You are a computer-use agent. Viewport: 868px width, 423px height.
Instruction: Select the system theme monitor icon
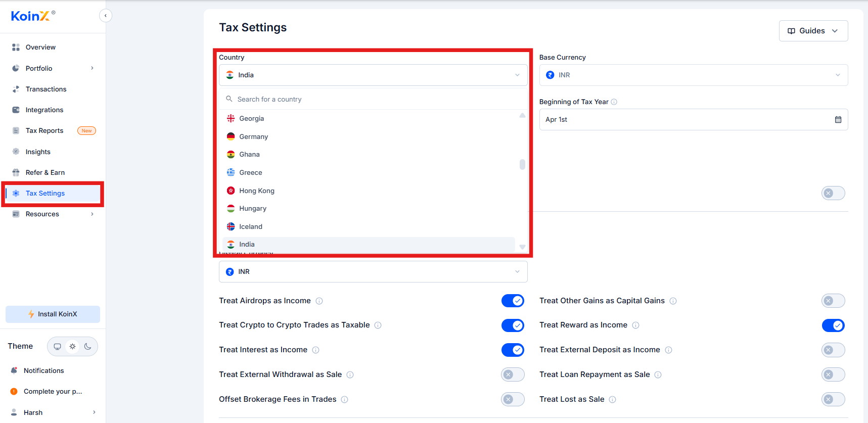(57, 347)
